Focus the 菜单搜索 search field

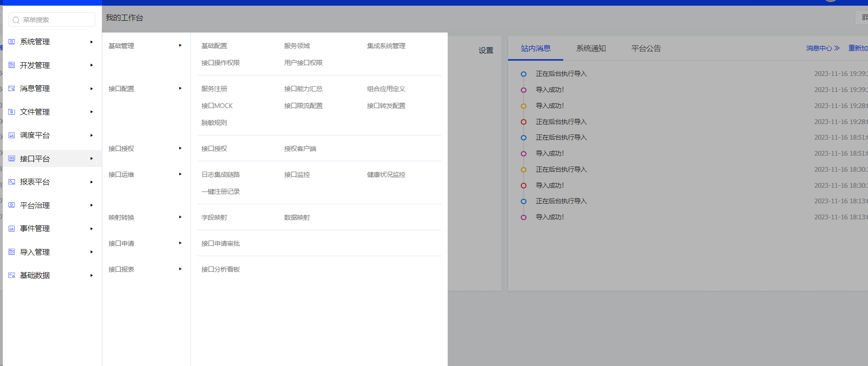(52, 20)
